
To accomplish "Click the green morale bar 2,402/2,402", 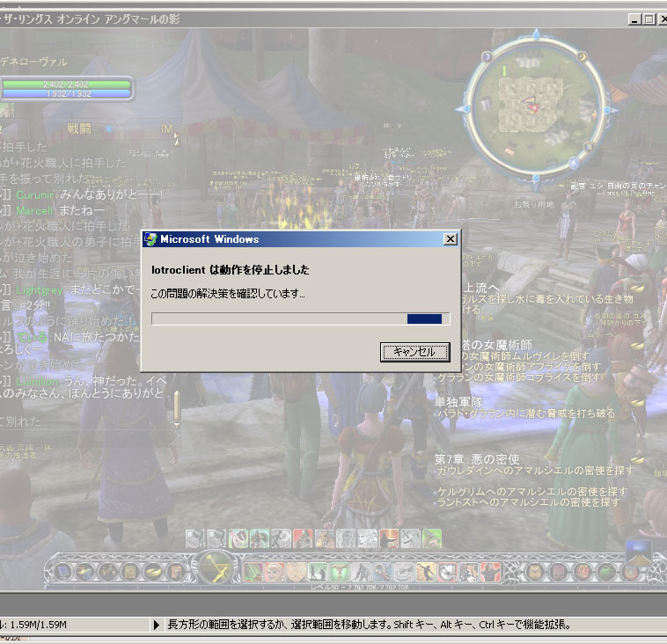I will click(x=66, y=84).
